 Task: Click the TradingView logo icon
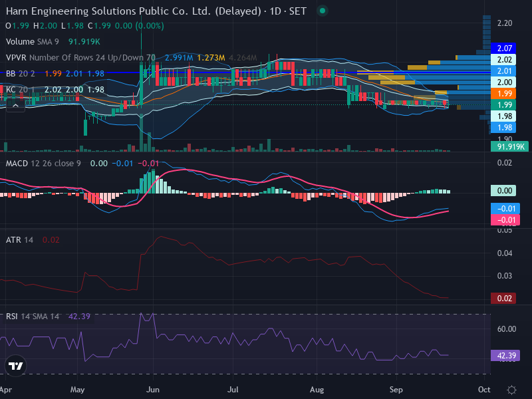tap(15, 366)
